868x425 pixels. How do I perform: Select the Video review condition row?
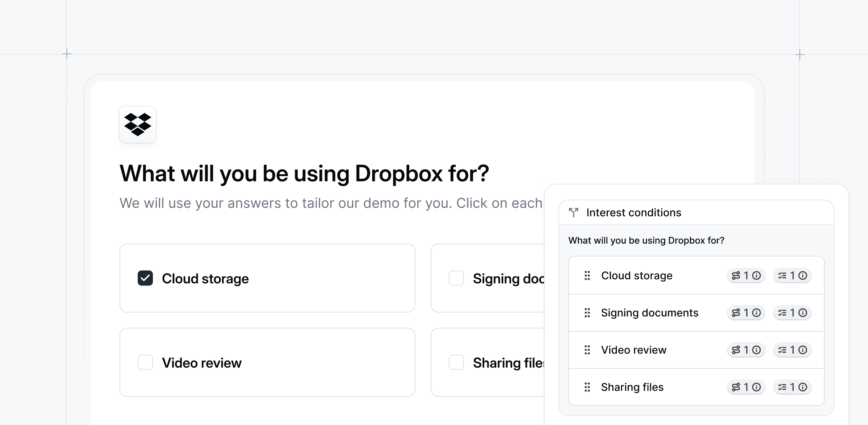(x=697, y=350)
